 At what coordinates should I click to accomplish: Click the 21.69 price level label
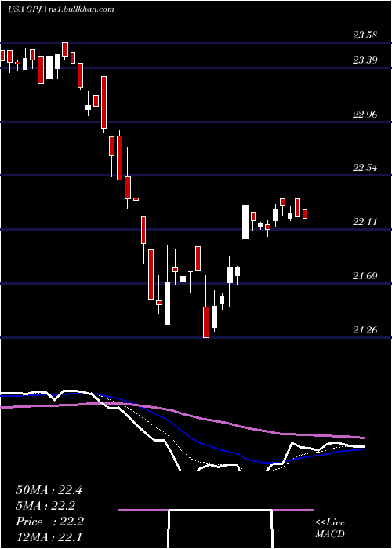point(365,276)
